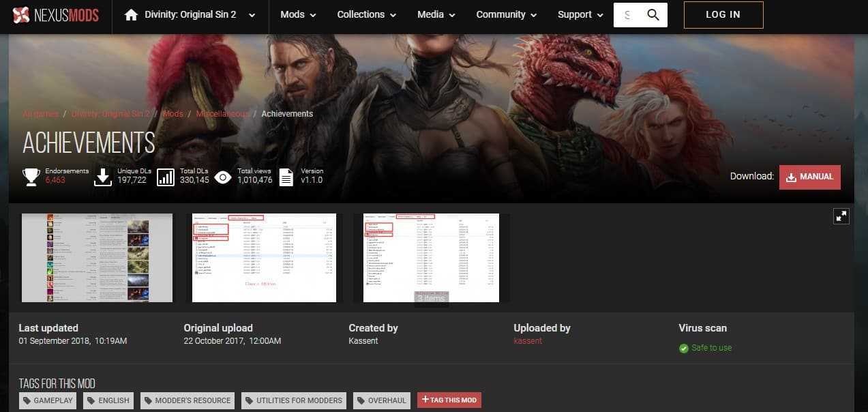Expand the gallery to fullscreen
The width and height of the screenshot is (868, 412).
(x=841, y=216)
